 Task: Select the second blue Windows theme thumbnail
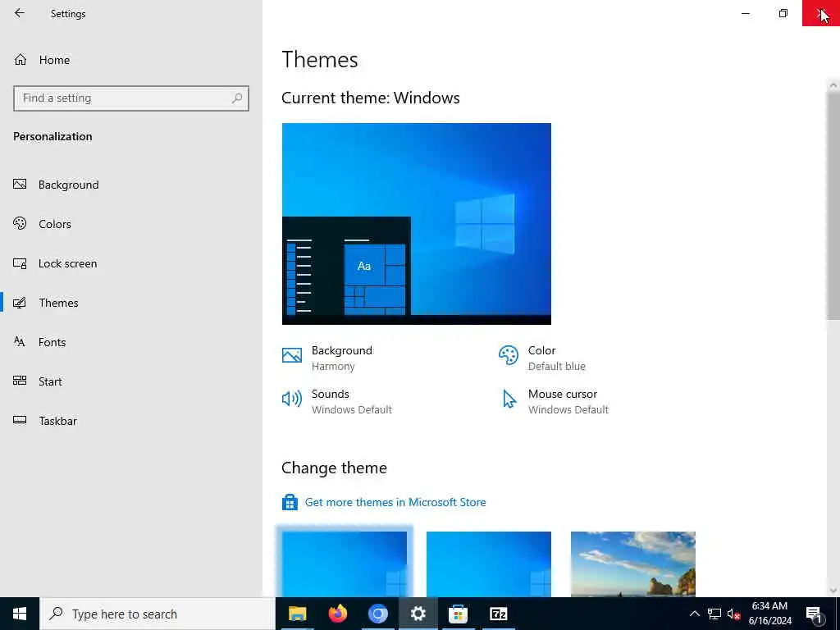pos(489,564)
